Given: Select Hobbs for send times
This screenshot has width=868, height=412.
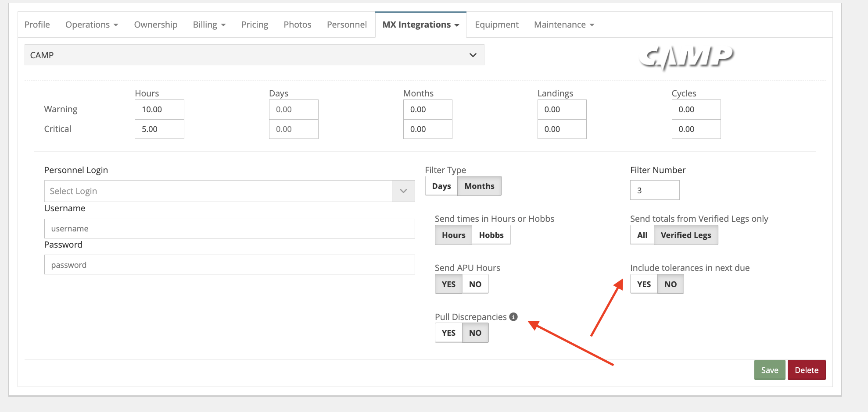Looking at the screenshot, I should tap(491, 235).
